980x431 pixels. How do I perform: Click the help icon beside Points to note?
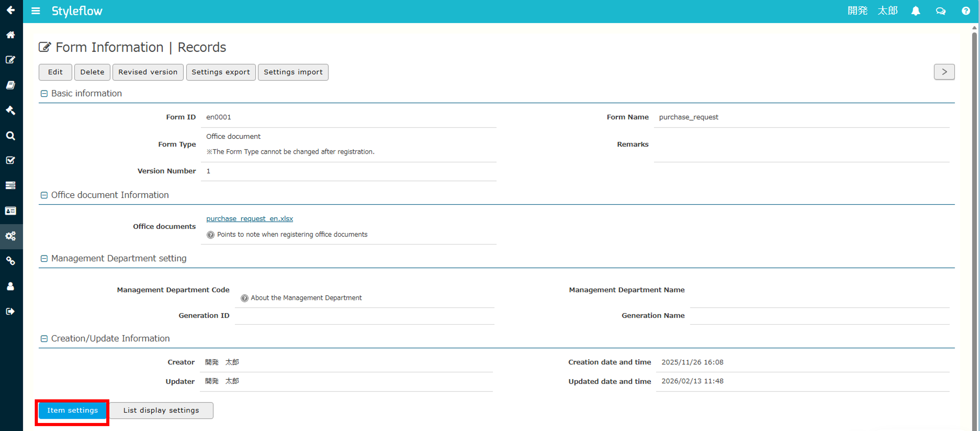coord(210,235)
